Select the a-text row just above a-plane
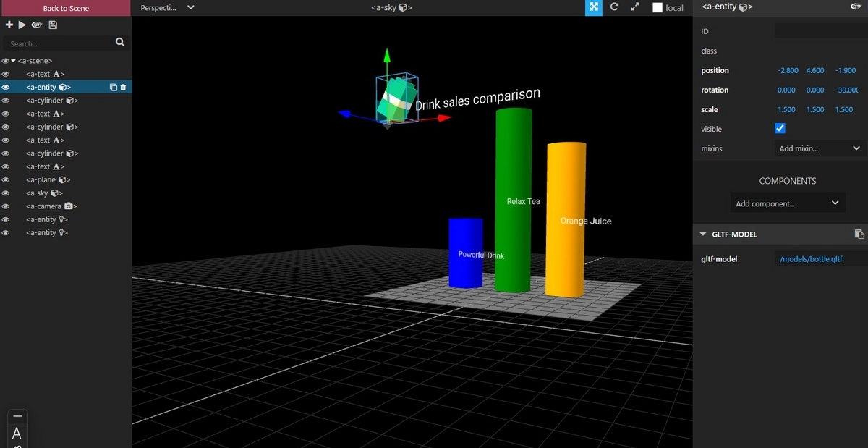 click(66, 166)
